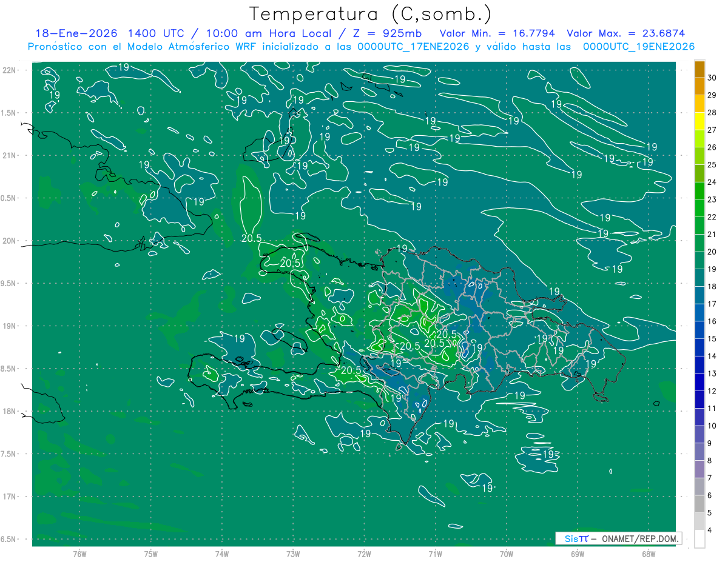The height and width of the screenshot is (562, 728).
Task: Click the "76W" longitude axis label
Action: coord(80,553)
